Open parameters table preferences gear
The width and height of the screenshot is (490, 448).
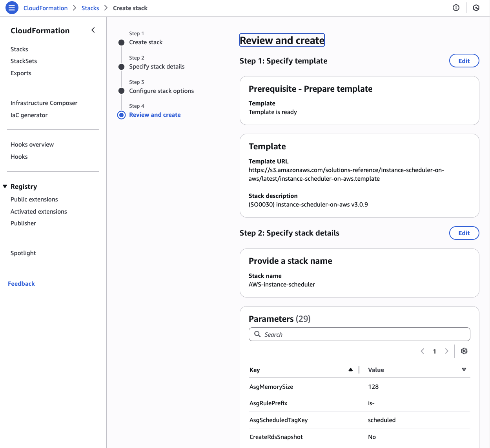(464, 351)
